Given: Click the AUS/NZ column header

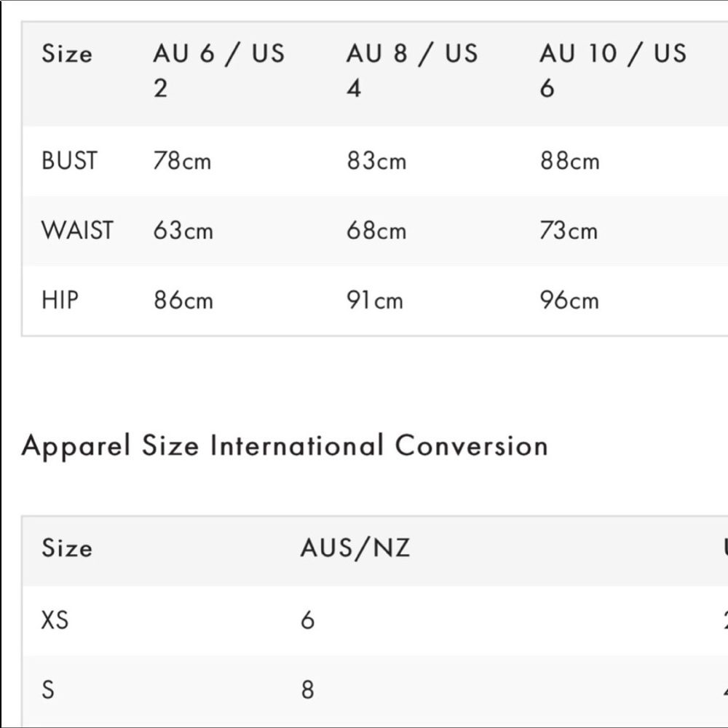Looking at the screenshot, I should tap(355, 548).
